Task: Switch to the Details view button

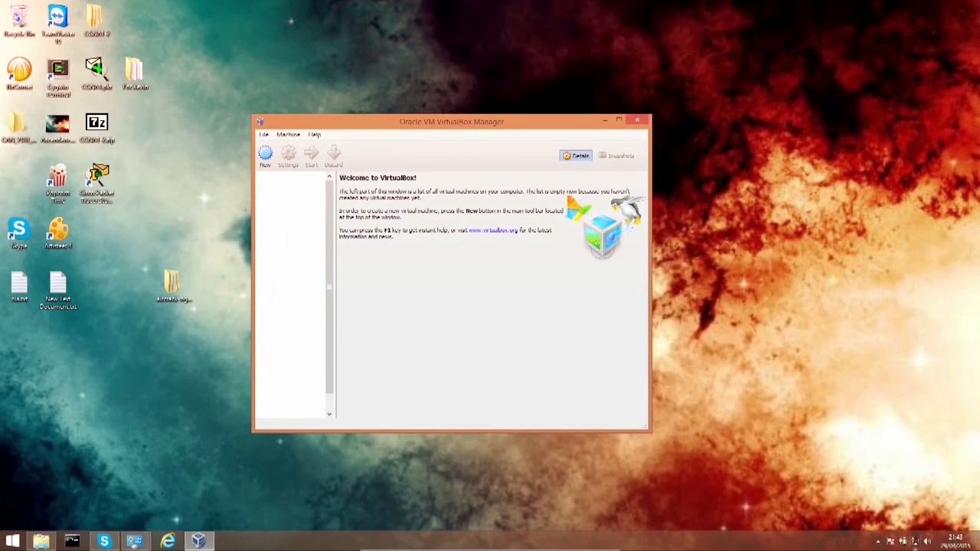Action: tap(576, 155)
